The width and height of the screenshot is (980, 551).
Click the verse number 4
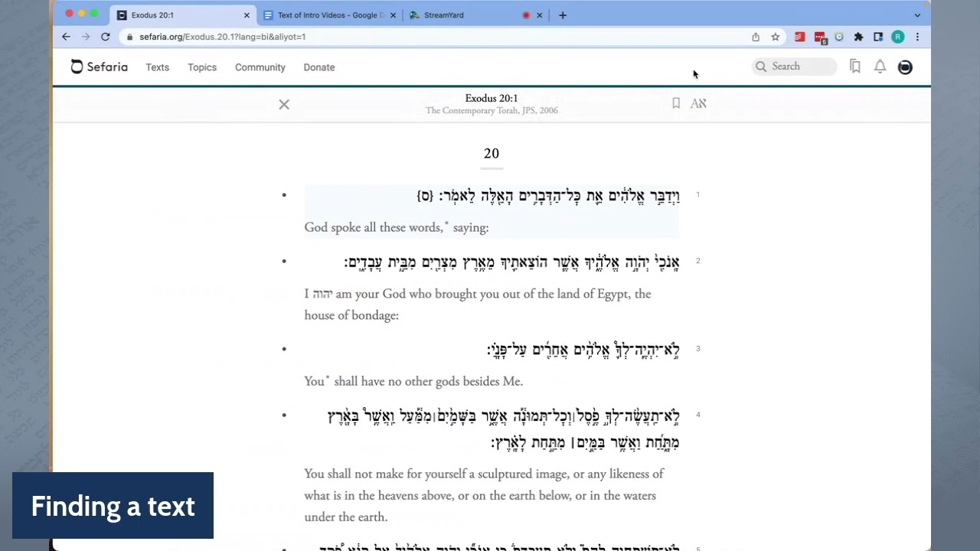[x=697, y=415]
